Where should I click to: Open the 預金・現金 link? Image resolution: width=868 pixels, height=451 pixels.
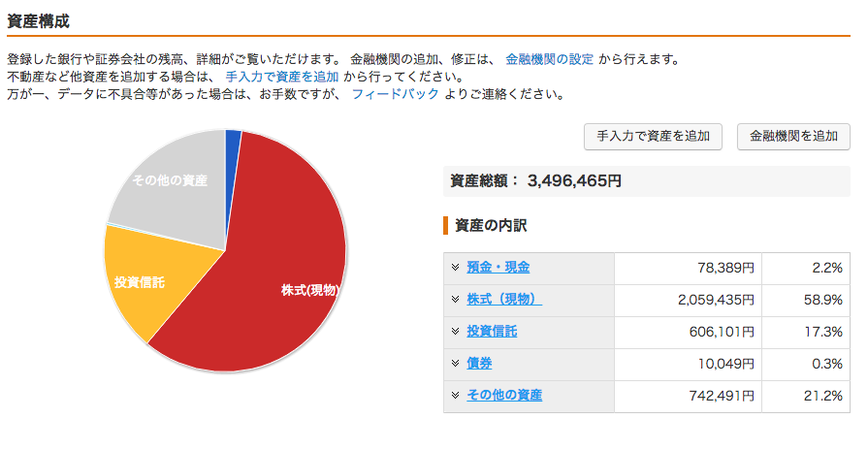pyautogui.click(x=498, y=268)
